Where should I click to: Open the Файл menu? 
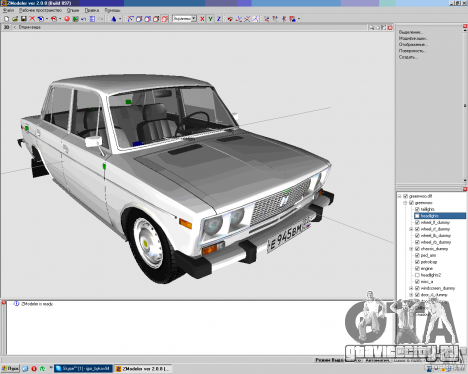8,10
